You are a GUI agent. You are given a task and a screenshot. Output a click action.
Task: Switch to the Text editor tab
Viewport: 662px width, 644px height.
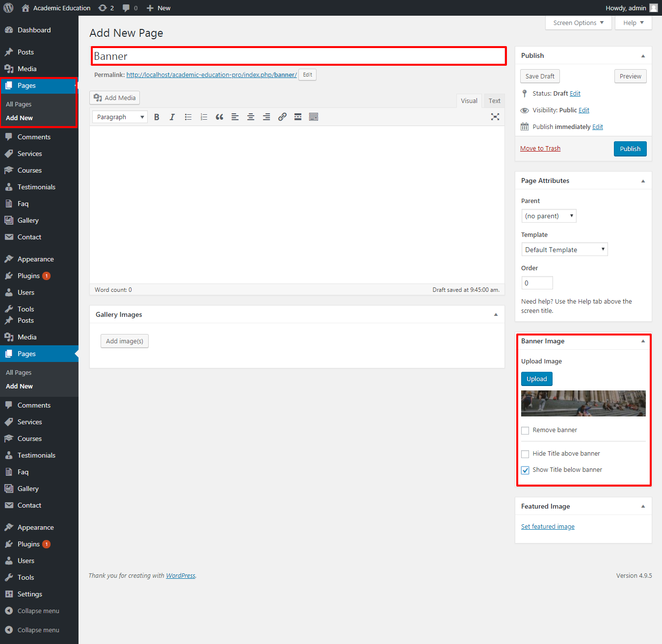pyautogui.click(x=494, y=101)
